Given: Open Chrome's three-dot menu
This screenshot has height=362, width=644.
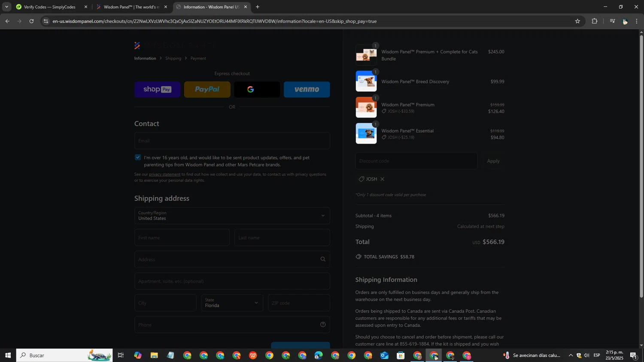Looking at the screenshot, I should [x=637, y=21].
